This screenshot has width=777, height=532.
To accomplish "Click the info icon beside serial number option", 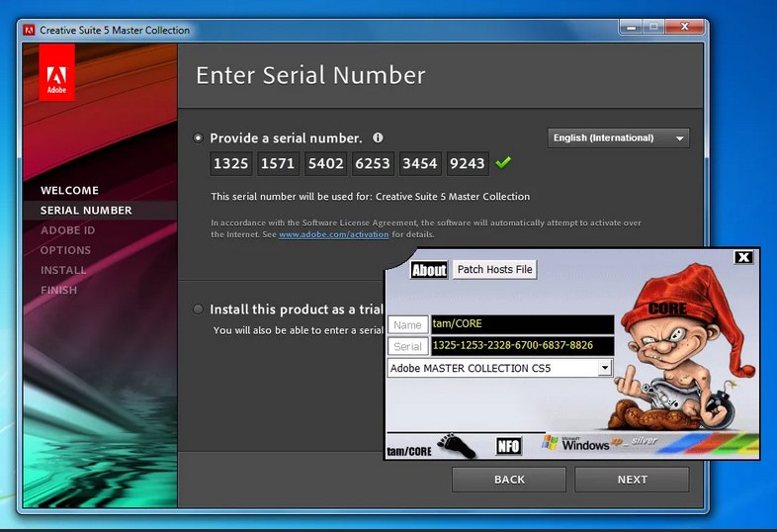I will (x=378, y=137).
